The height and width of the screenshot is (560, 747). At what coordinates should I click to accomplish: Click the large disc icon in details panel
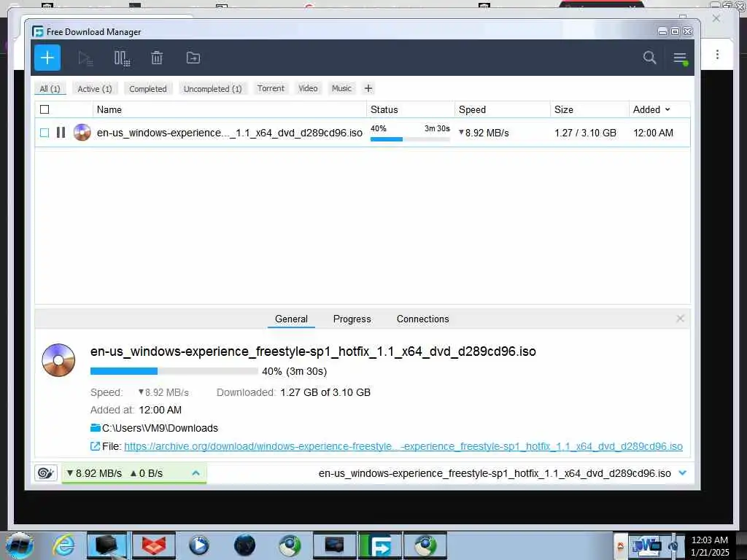(58, 360)
